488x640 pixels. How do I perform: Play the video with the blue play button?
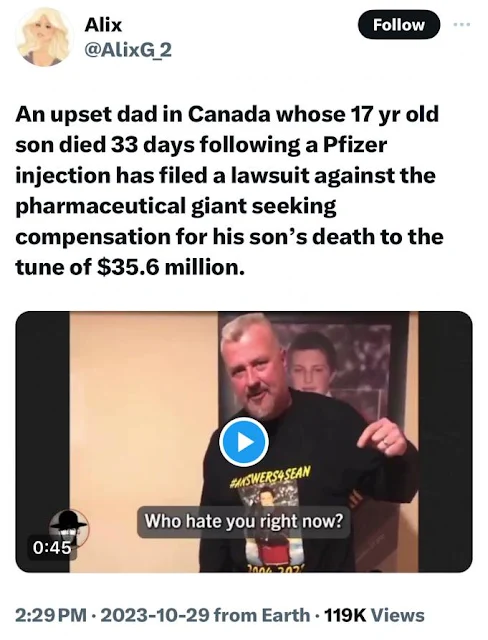[x=244, y=442]
